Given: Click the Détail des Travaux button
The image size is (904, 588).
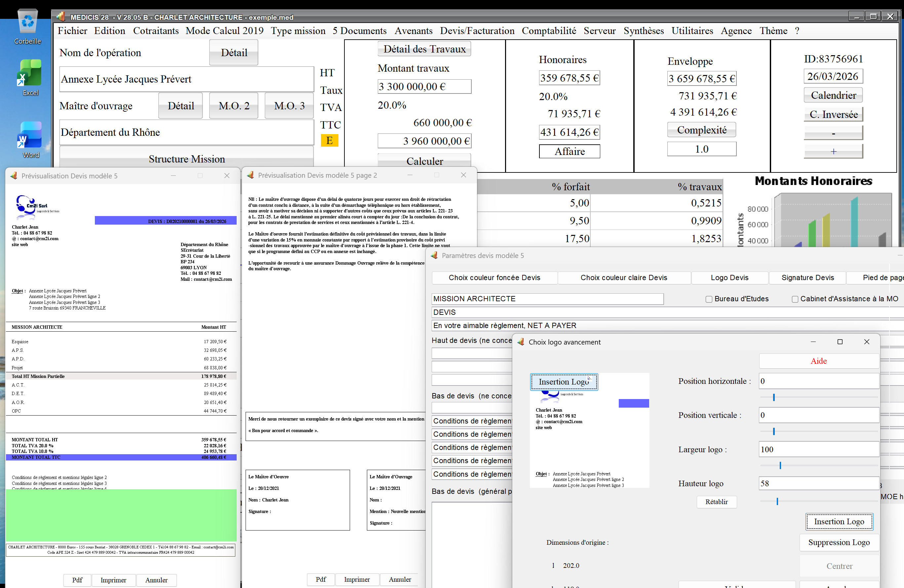Looking at the screenshot, I should click(424, 49).
